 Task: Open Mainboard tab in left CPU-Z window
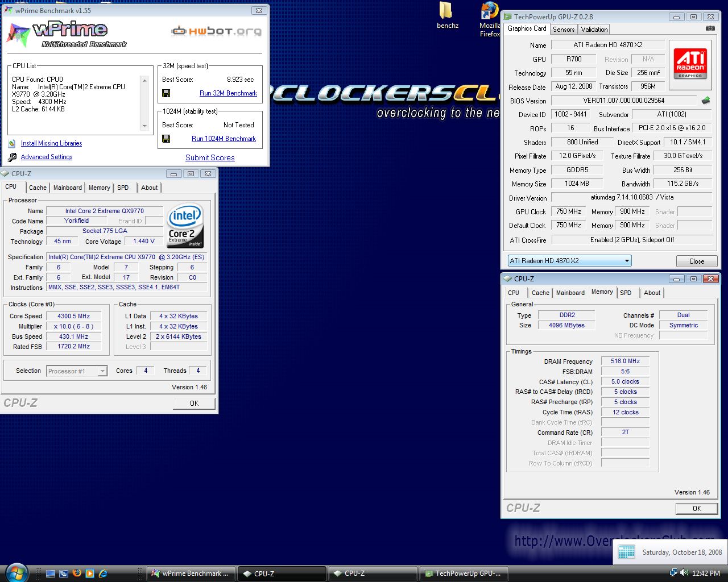[68, 188]
